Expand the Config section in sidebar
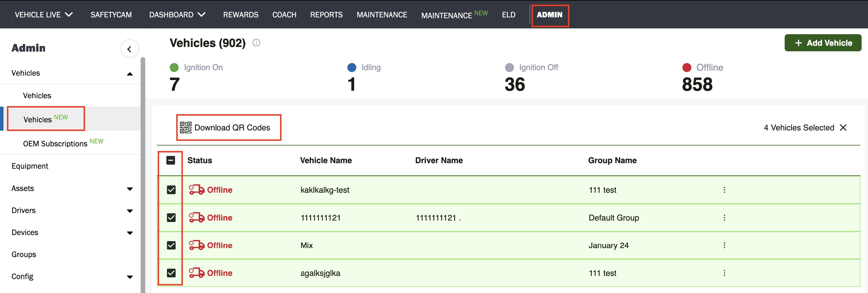Image resolution: width=868 pixels, height=293 pixels. (x=130, y=277)
